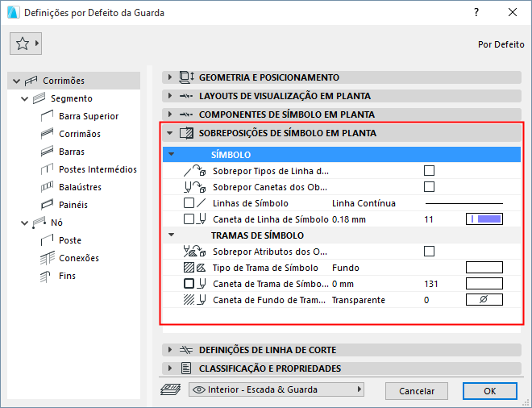Select Painéis in the tree
This screenshot has height=408, width=532.
tap(73, 205)
